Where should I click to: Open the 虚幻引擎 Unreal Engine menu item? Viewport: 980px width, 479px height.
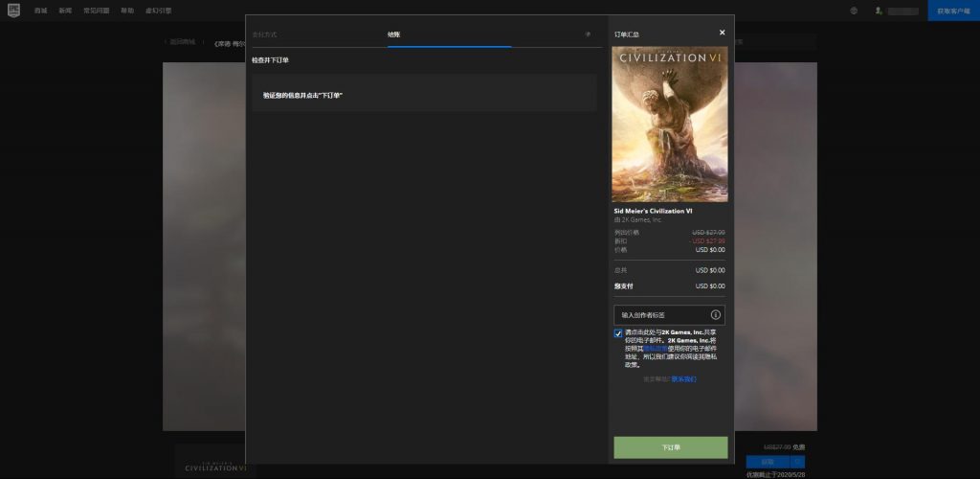158,11
